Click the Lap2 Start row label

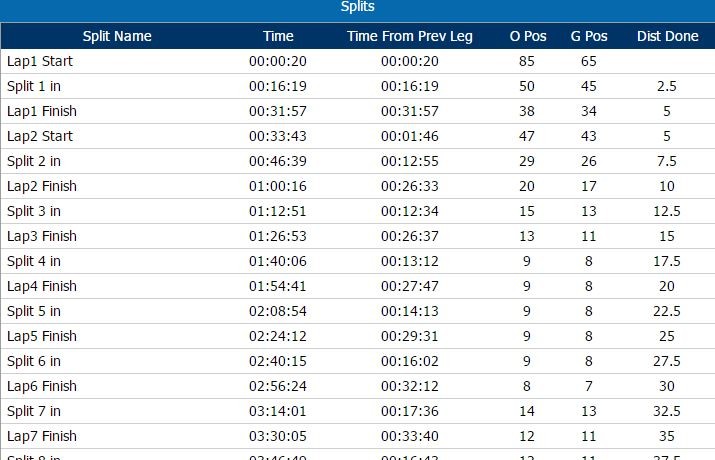tap(40, 136)
